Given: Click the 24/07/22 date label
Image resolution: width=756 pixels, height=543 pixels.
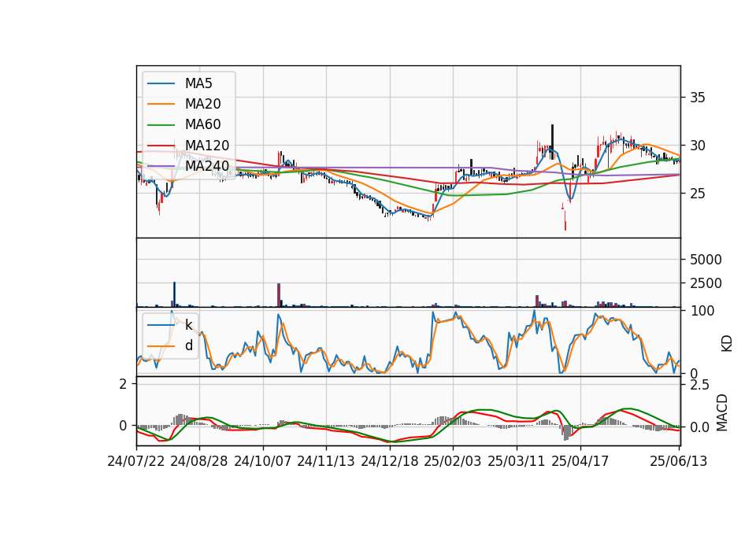Looking at the screenshot, I should point(136,462).
